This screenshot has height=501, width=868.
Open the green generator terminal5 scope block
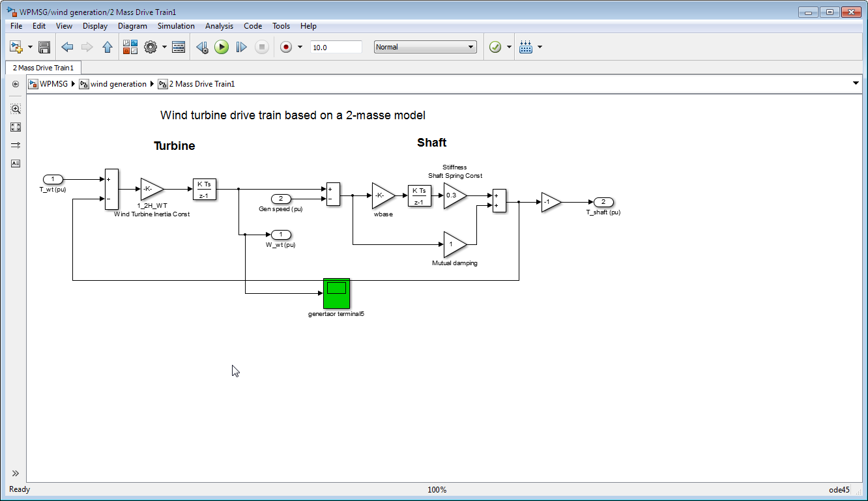pos(336,293)
